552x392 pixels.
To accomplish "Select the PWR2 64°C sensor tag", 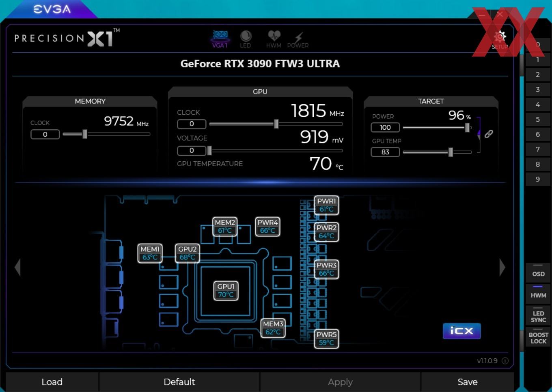I will 326,232.
